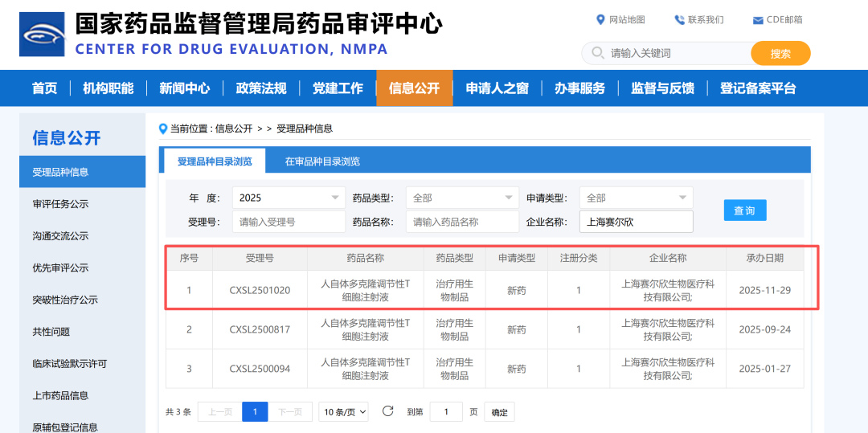Click the 联系我们 phone icon
Image resolution: width=868 pixels, height=433 pixels.
click(679, 20)
